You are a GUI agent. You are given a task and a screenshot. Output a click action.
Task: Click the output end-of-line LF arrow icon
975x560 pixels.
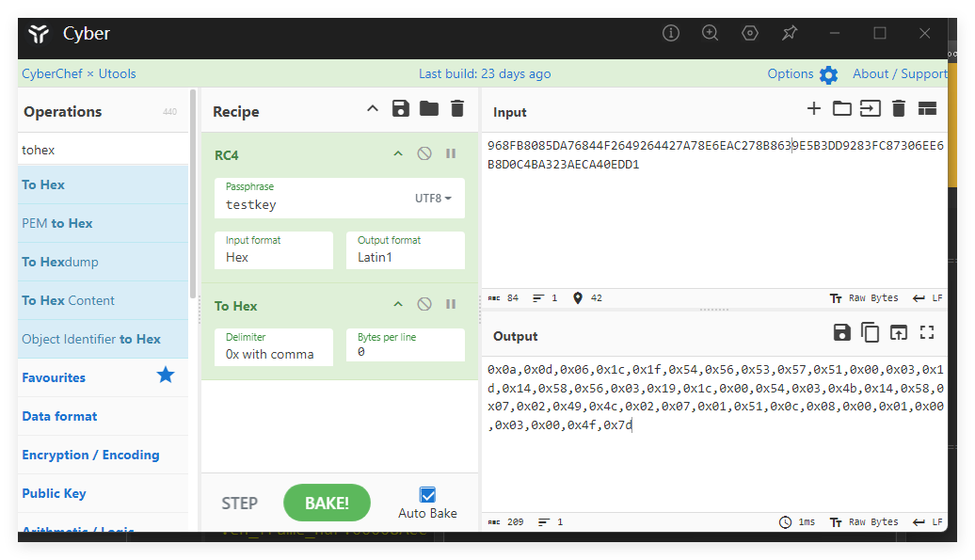tap(919, 522)
